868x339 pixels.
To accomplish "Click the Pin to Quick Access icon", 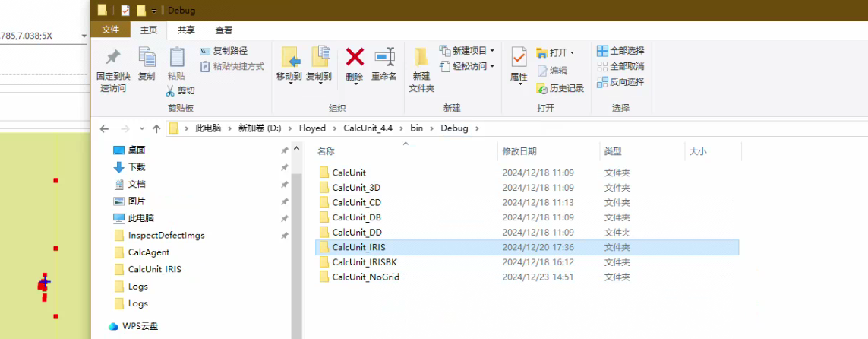I will [x=113, y=58].
